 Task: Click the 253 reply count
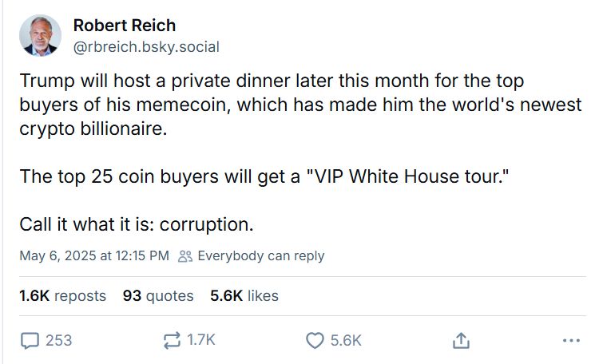click(59, 340)
